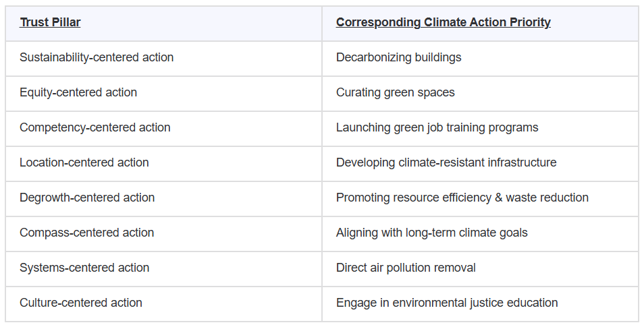Viewport: 644px width, 327px height.
Task: Select Promoting resource efficiency & waste reduction
Action: coord(462,198)
